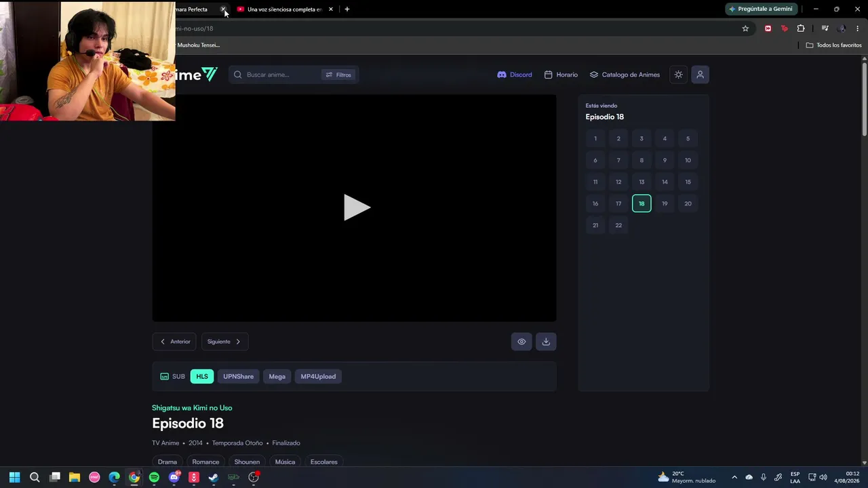This screenshot has width=868, height=488.
Task: Click the Música genre tag
Action: (285, 462)
